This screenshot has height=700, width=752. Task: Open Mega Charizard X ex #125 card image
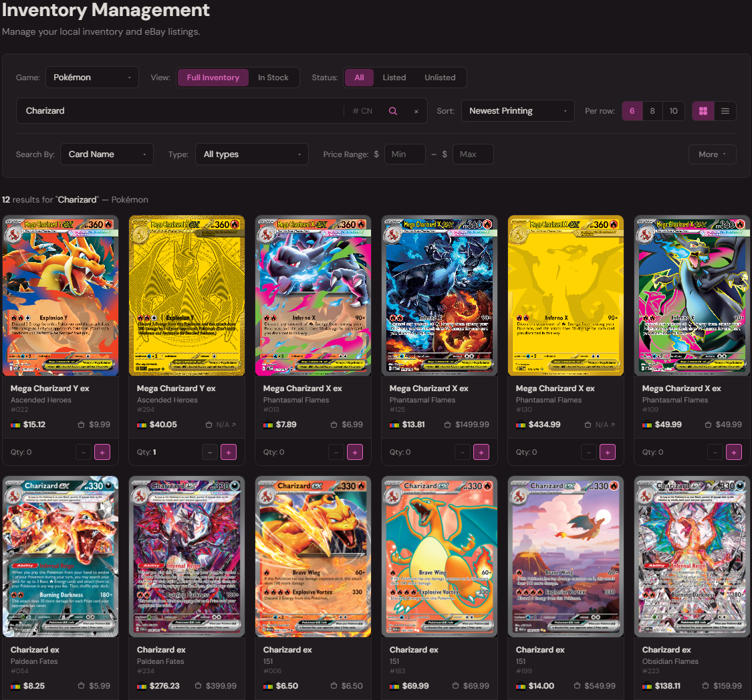pyautogui.click(x=439, y=296)
